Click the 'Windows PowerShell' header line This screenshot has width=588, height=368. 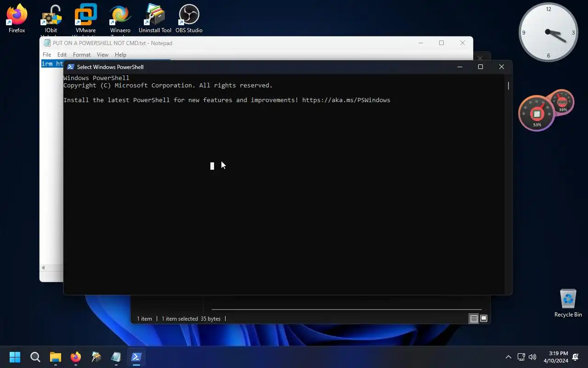(96, 78)
